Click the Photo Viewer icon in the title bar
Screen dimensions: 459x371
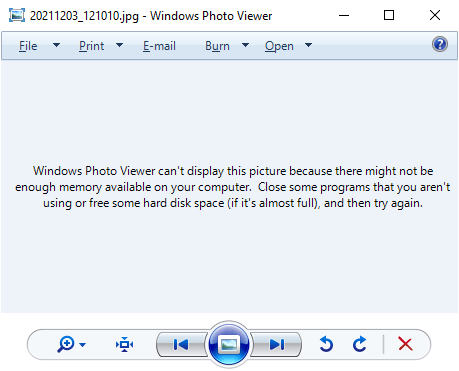tap(17, 15)
